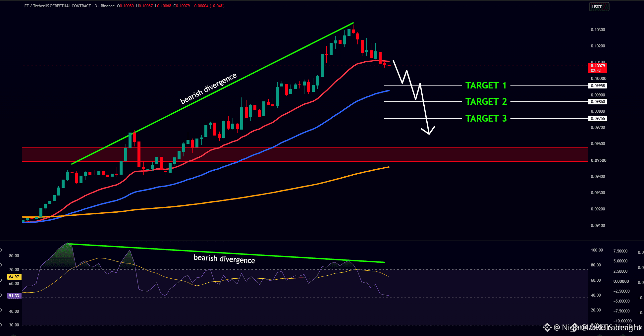
Task: Click the 0.10300 price axis label
Action: pos(598,30)
